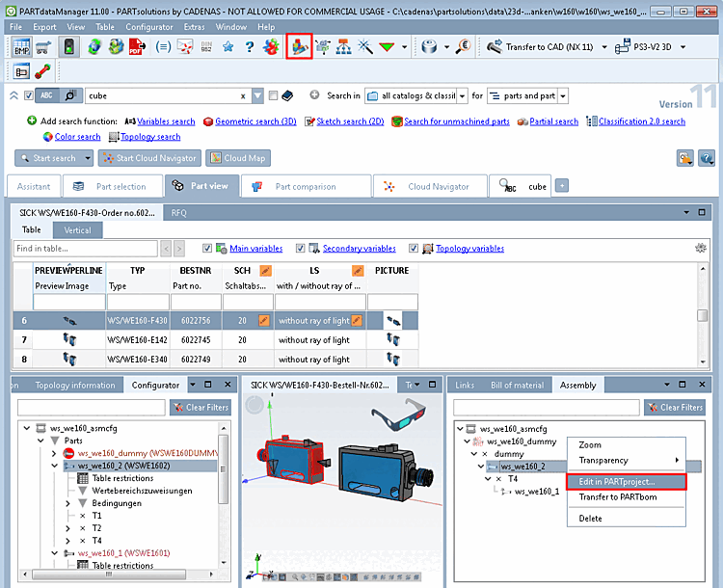
Task: Switch to the Part comparison tab
Action: 306,186
